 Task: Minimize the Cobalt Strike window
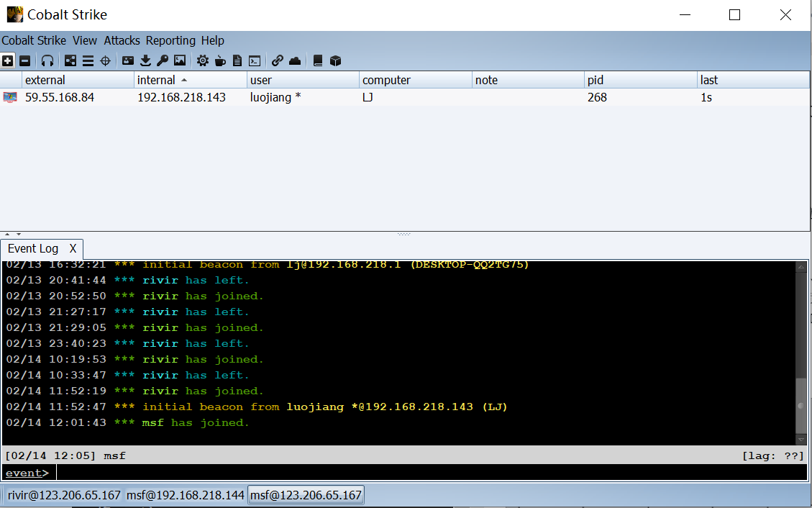click(685, 14)
